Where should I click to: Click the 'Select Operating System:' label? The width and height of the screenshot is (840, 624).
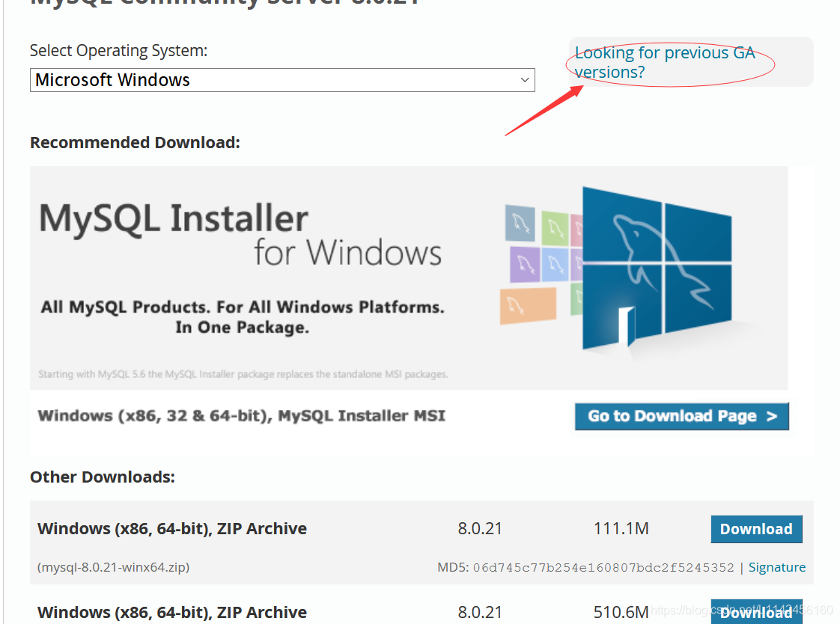pyautogui.click(x=118, y=51)
